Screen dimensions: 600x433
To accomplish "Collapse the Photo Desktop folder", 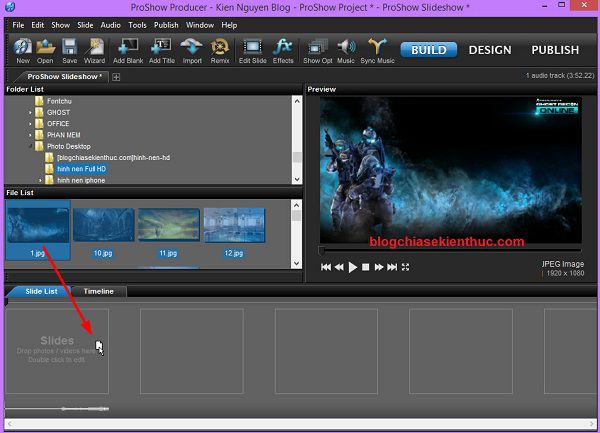I will pos(30,147).
